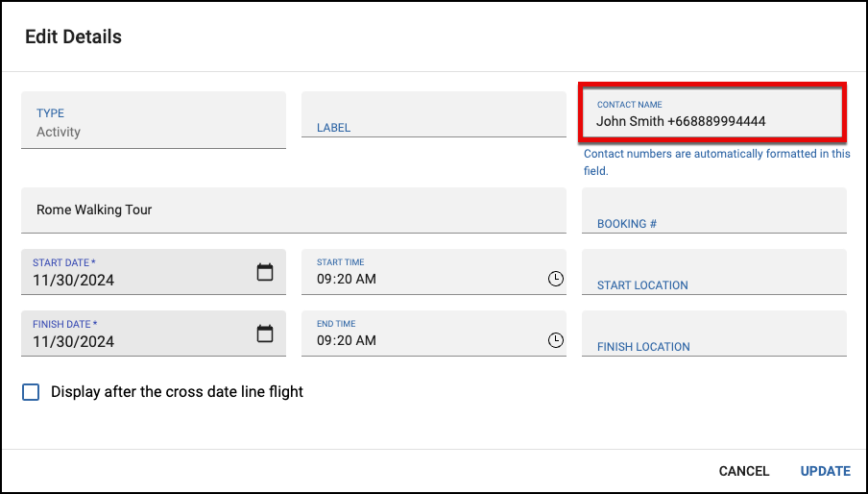This screenshot has width=868, height=494.
Task: Select the Contact Name field
Action: click(x=712, y=113)
